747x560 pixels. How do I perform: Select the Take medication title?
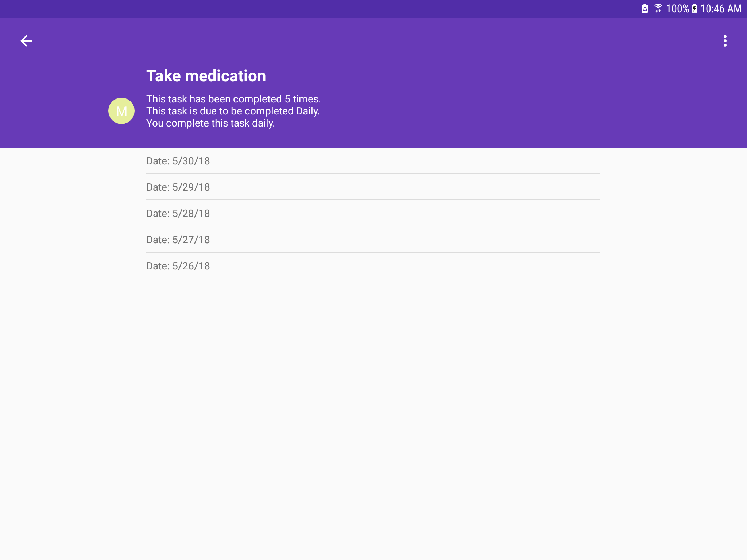[x=206, y=76]
